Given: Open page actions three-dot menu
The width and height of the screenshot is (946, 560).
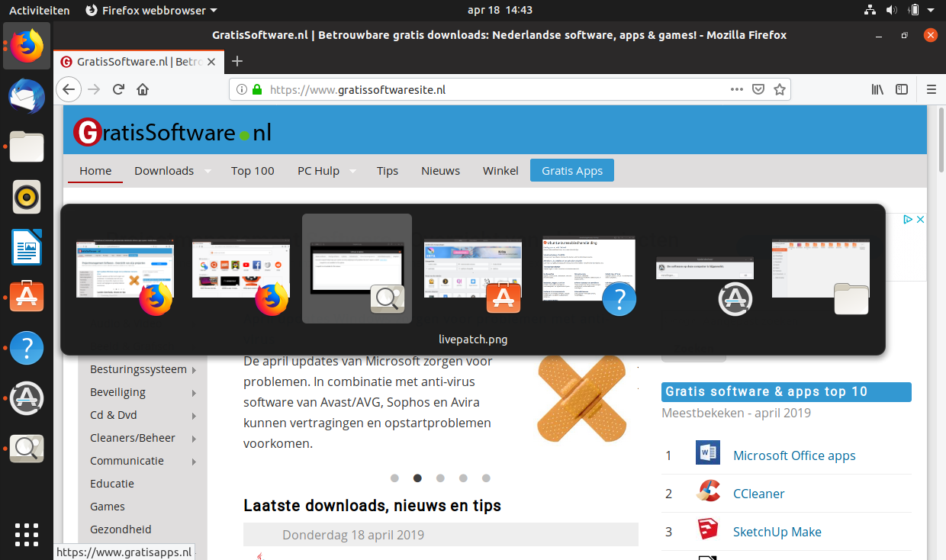Looking at the screenshot, I should click(736, 89).
